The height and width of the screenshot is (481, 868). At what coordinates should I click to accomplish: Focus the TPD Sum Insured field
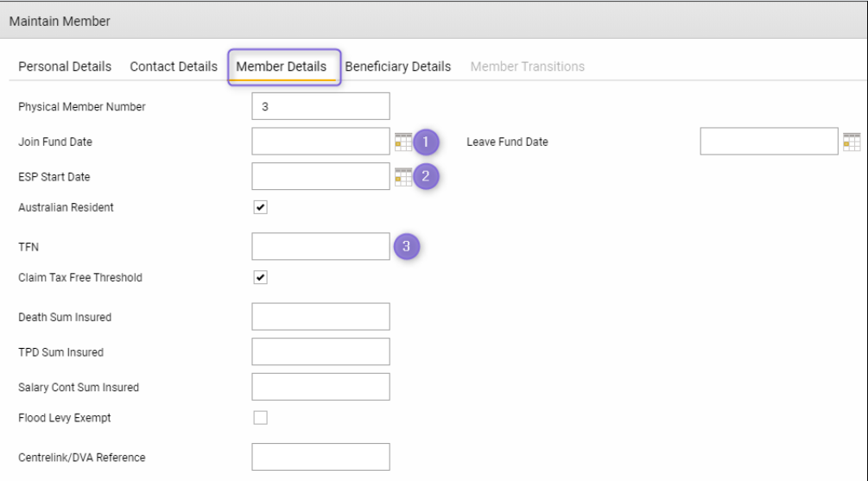[x=320, y=351]
